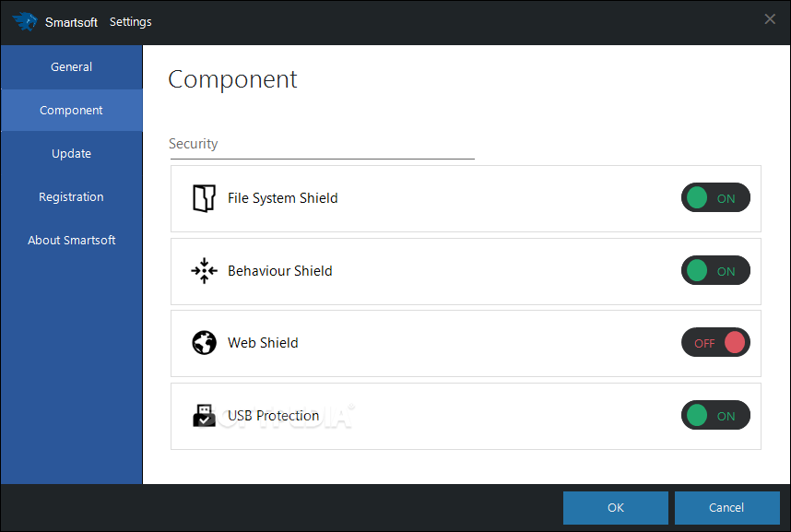
Task: Click the Cancel button
Action: click(727, 508)
